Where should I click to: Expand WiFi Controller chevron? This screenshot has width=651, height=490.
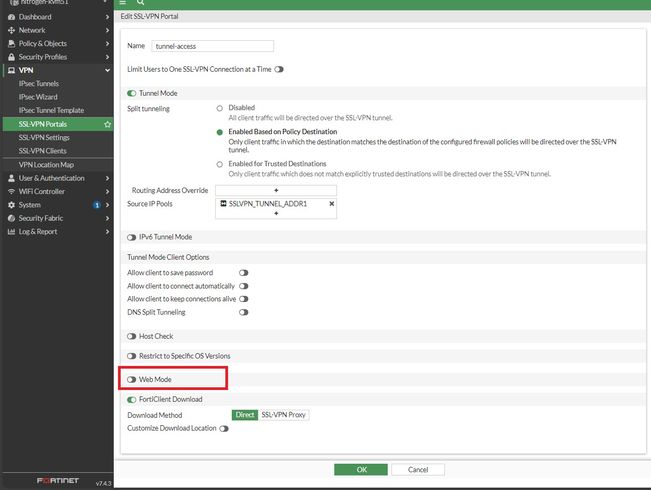tap(108, 191)
